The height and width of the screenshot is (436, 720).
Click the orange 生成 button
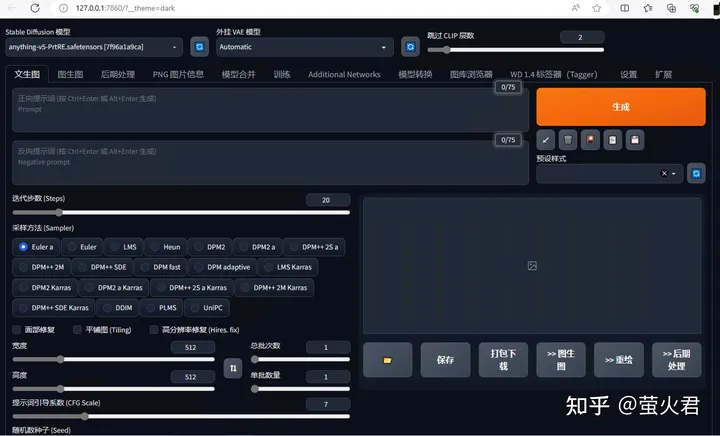pyautogui.click(x=621, y=107)
